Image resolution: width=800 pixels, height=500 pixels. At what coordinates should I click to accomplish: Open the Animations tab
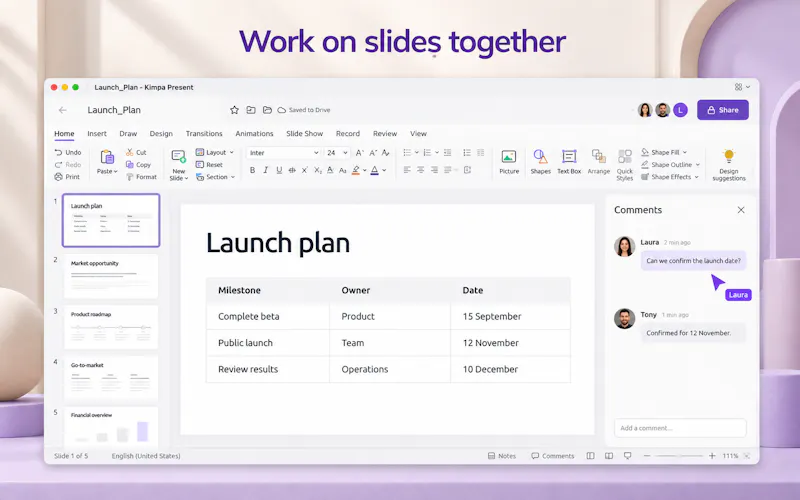pos(254,134)
